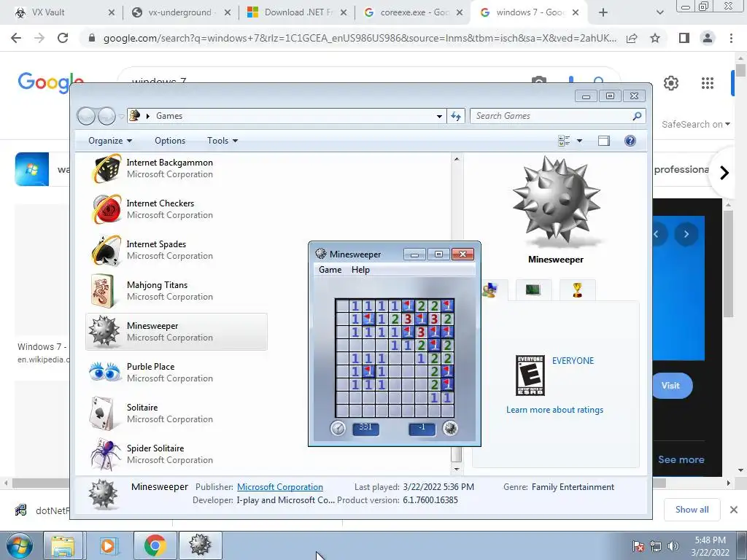Open Action Center flag in system tray
Screen dimensions: 747x560
638,546
